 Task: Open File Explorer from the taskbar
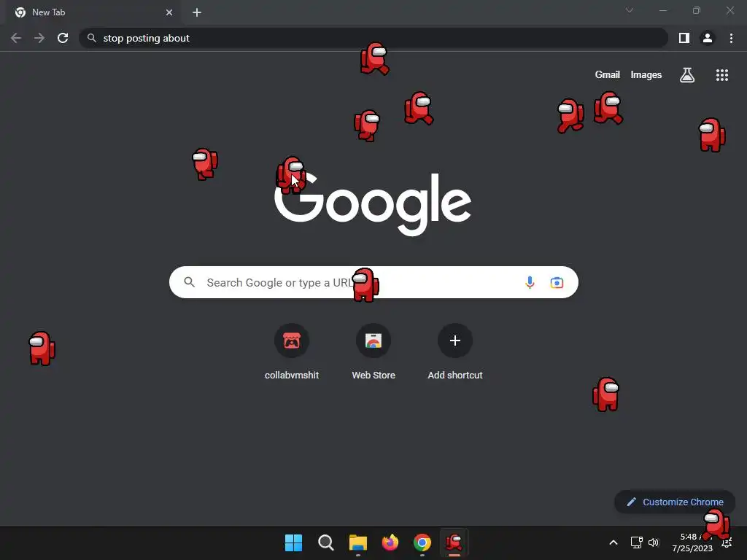(357, 542)
